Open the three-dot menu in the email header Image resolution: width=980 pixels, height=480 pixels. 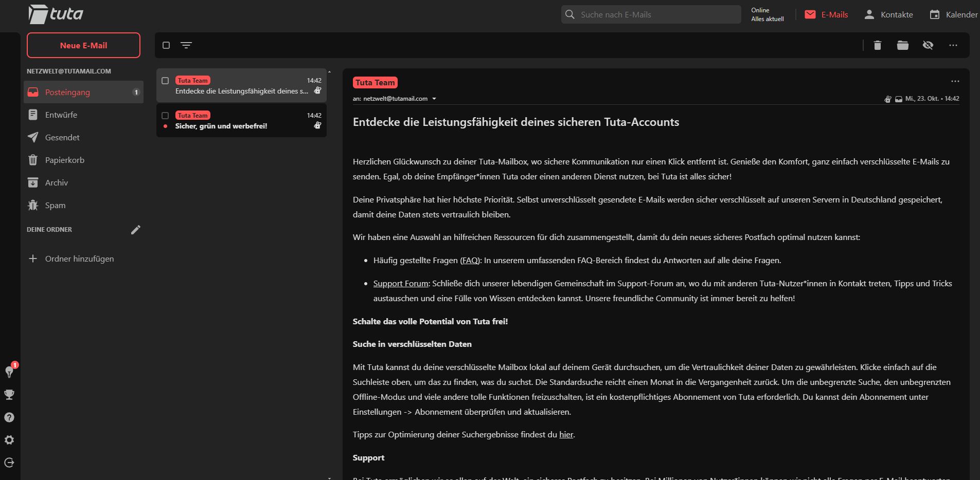pos(955,81)
